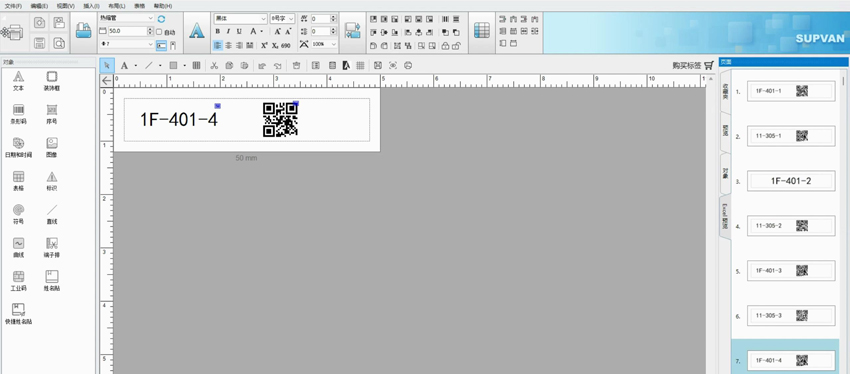Open the 插入(I) menu

click(91, 5)
